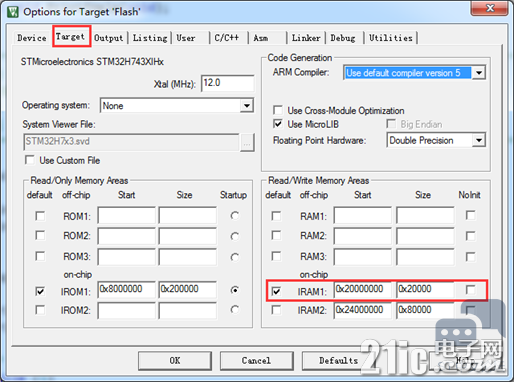Click the ROM1 Size field
Viewport: 514px width, 382px height.
point(188,215)
